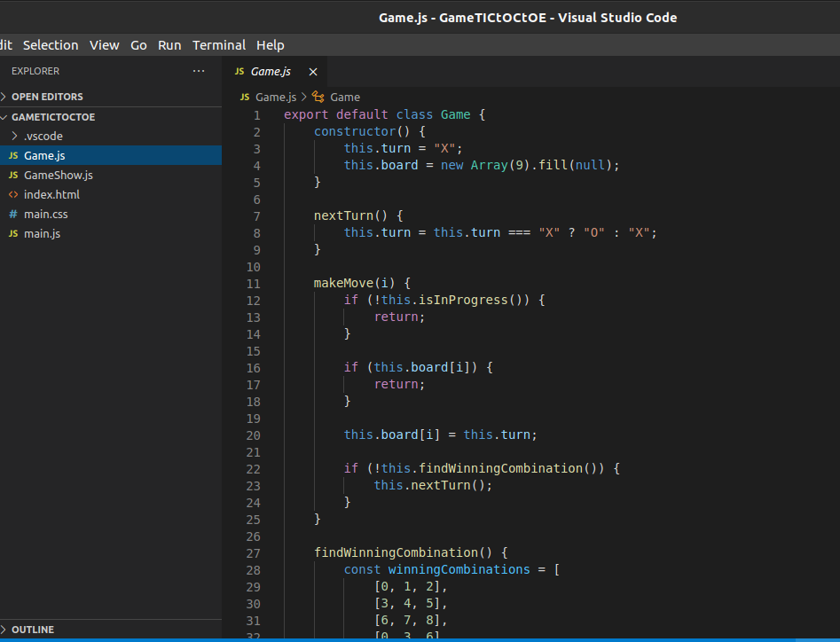Screen dimensions: 840x642
Task: Click 'this.board[i] = this.turn;' on line 20
Action: 440,435
